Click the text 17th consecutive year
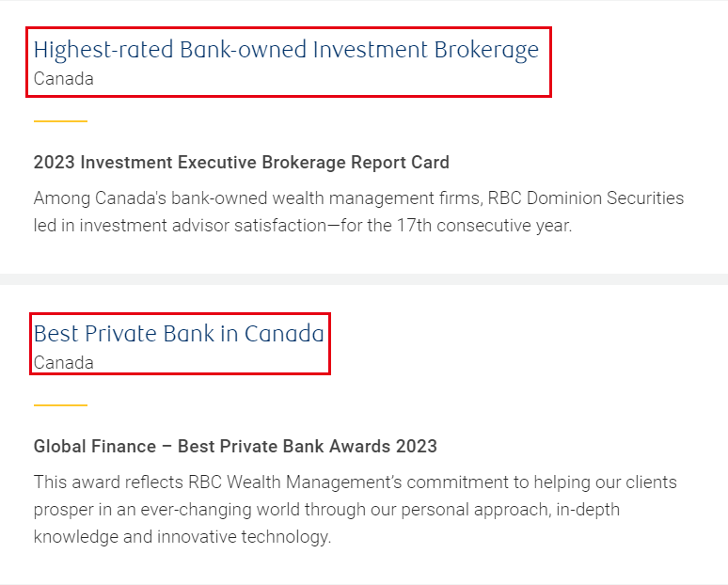Image resolution: width=728 pixels, height=585 pixels. 484,226
